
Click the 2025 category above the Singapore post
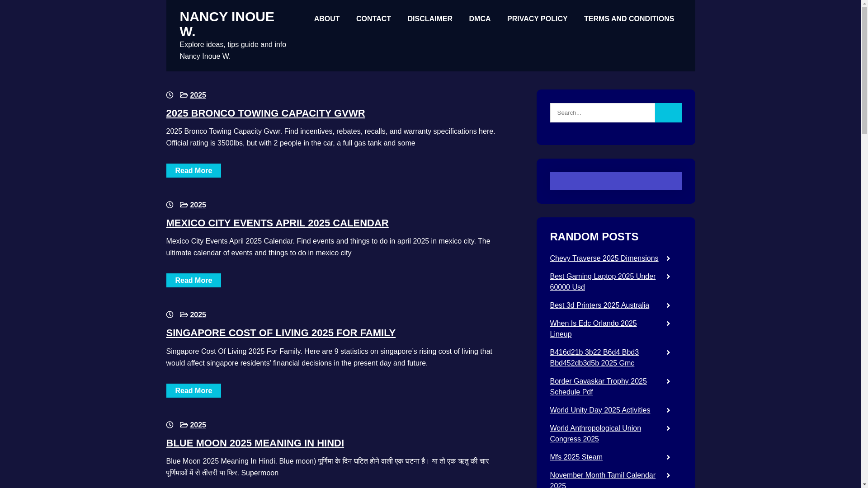[x=198, y=315]
